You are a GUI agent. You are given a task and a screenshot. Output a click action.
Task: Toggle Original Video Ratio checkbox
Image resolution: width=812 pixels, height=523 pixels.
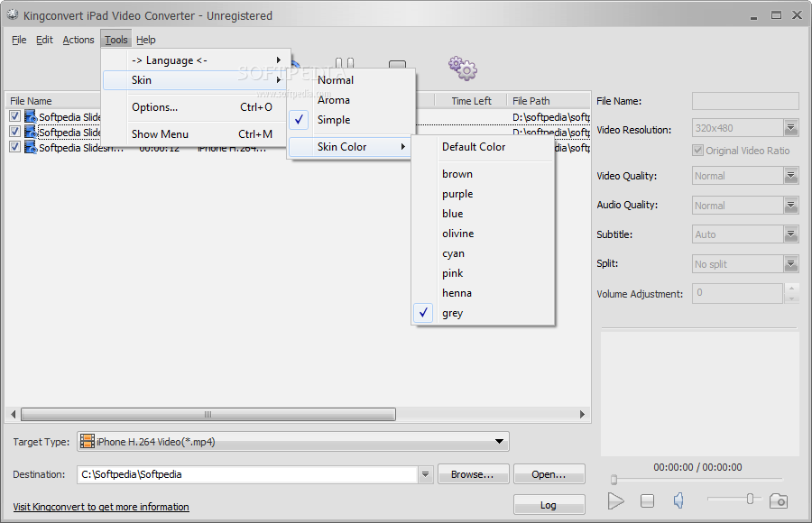pyautogui.click(x=697, y=151)
